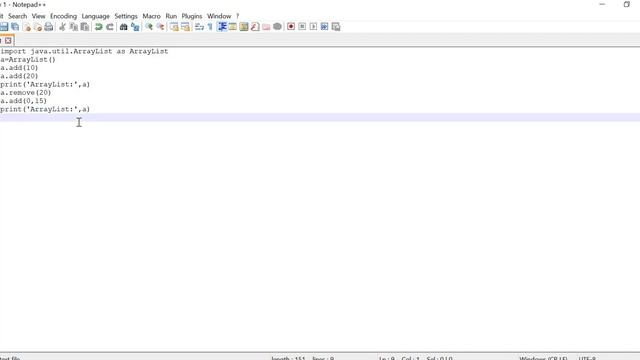Click the Copy toolbar icon
The image size is (640, 360).
(x=74, y=27)
